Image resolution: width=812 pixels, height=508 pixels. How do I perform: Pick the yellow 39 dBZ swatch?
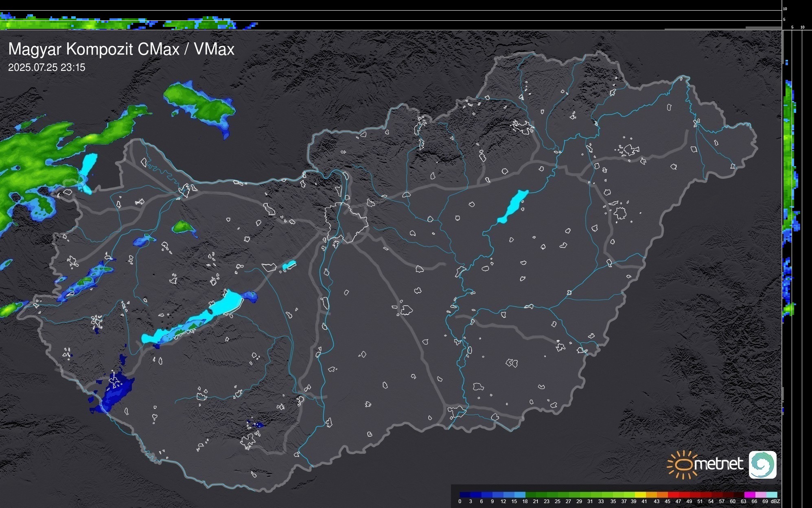(x=640, y=495)
